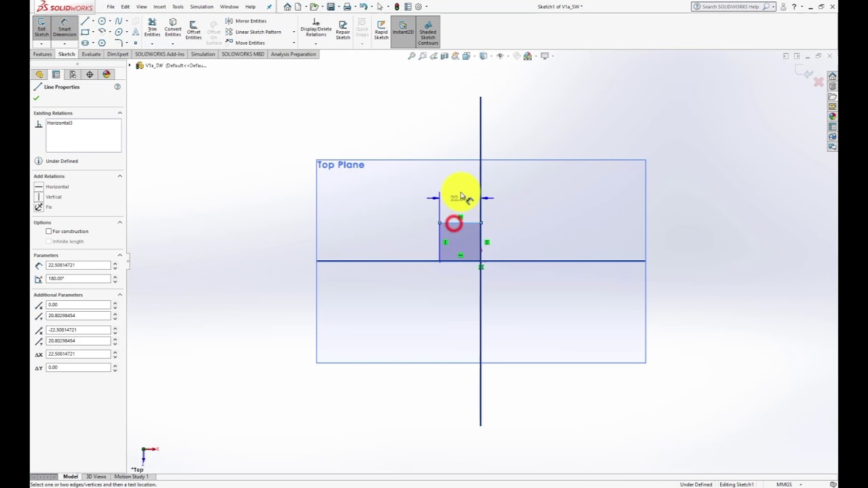Toggle Shaded Sketch Contours
This screenshot has height=488, width=868.
click(428, 33)
